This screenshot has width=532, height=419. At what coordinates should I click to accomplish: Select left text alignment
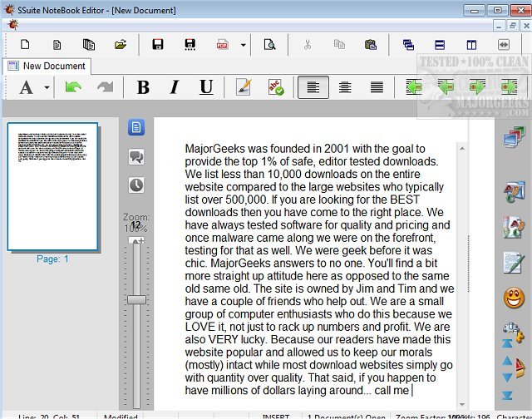tap(313, 87)
